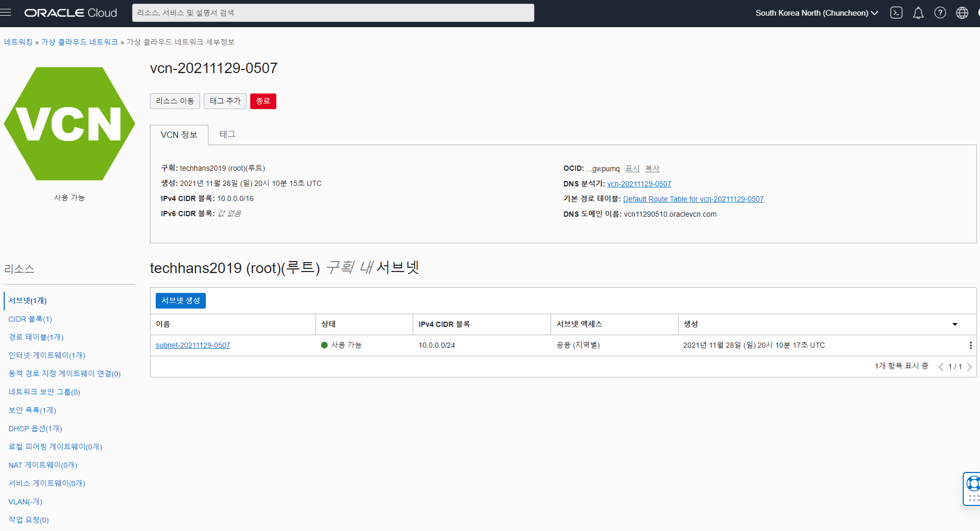Select 경로 테이블(1개) in resources list

click(x=36, y=337)
